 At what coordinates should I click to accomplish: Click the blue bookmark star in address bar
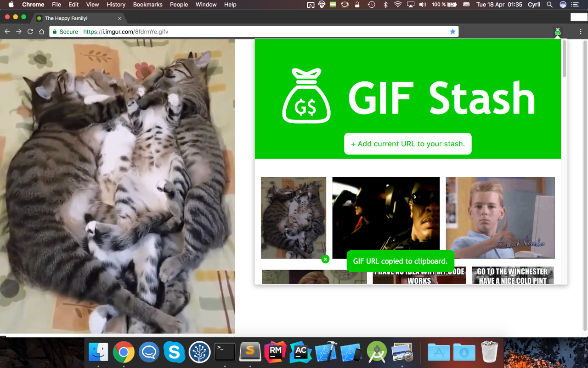pos(452,32)
